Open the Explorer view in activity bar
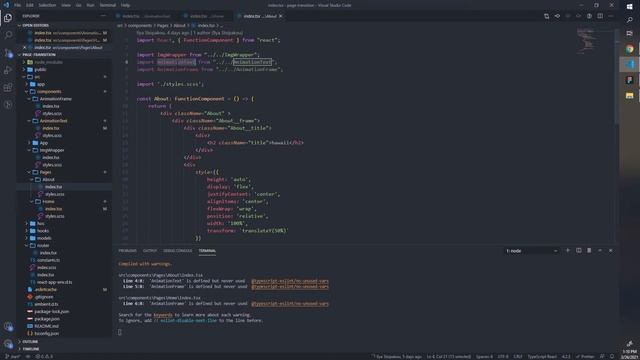 (8, 18)
